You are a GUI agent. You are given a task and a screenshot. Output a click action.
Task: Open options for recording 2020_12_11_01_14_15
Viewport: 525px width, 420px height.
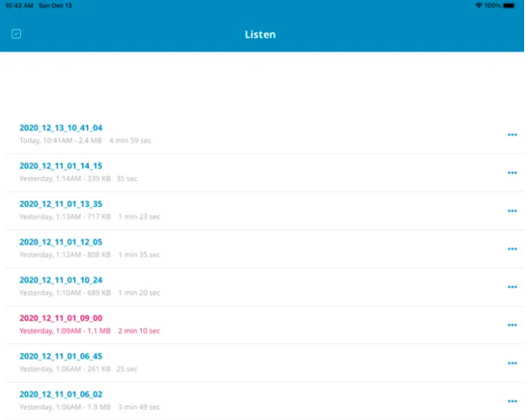coord(511,173)
